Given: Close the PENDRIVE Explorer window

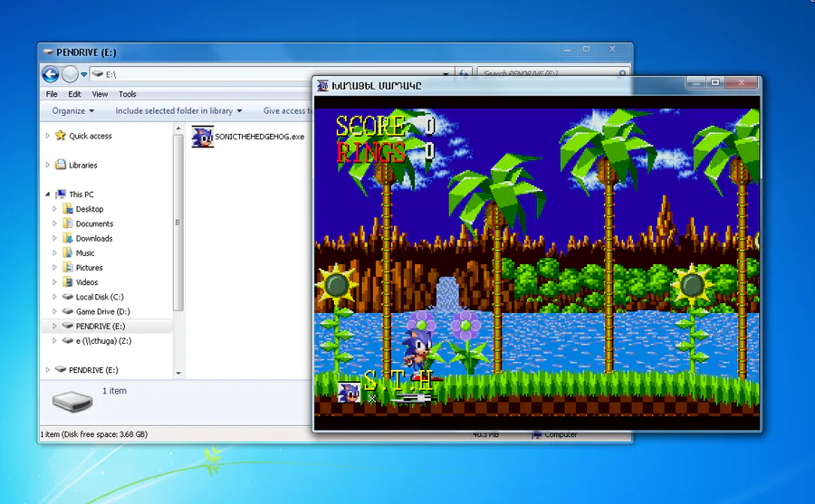Looking at the screenshot, I should pos(612,50).
